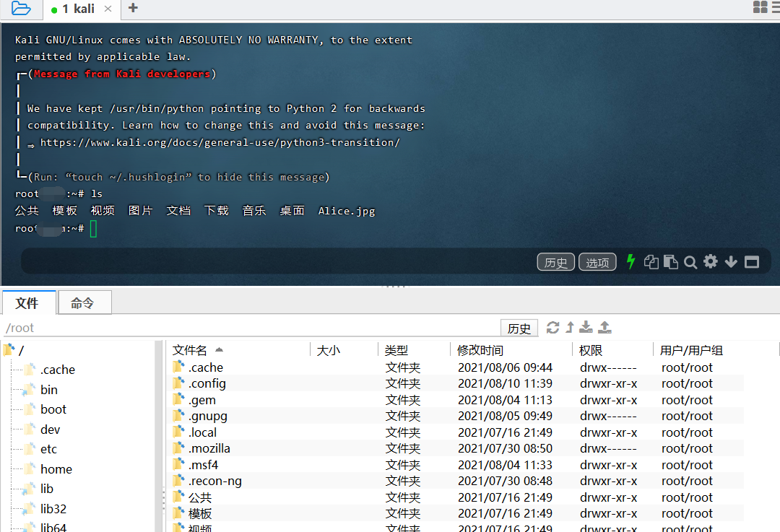Click the 历史 button in the file panel
This screenshot has width=780, height=532.
click(x=519, y=327)
